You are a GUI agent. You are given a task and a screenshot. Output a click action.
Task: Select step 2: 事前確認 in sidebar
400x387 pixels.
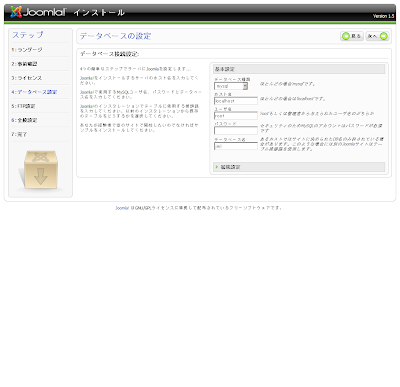24,64
